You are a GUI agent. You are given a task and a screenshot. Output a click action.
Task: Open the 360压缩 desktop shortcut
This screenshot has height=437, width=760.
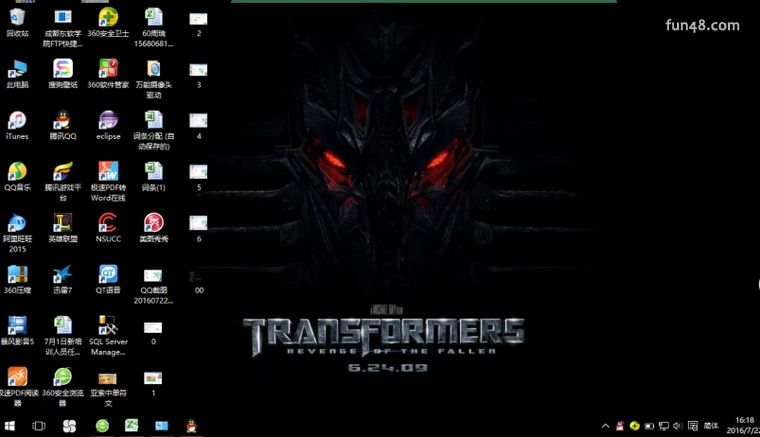pyautogui.click(x=17, y=274)
